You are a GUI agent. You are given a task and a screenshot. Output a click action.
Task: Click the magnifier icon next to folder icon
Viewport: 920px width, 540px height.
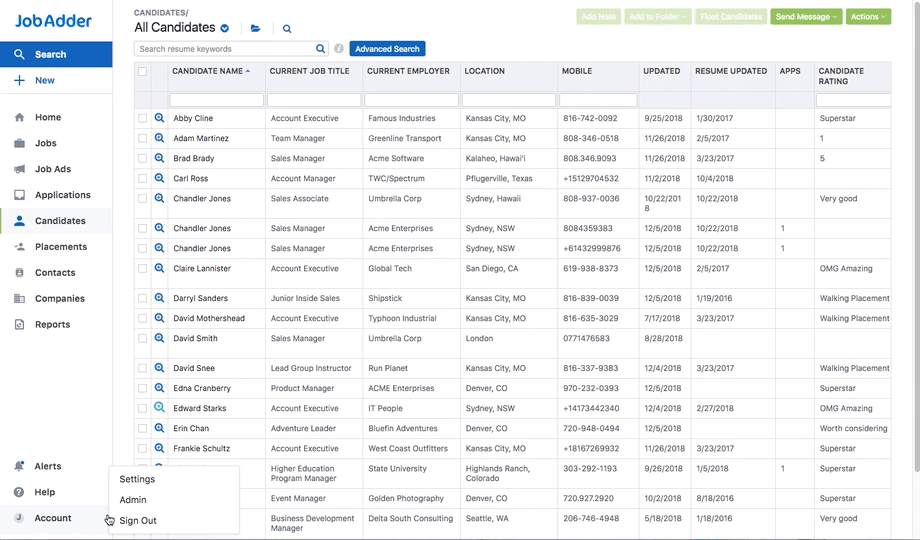[x=287, y=29]
